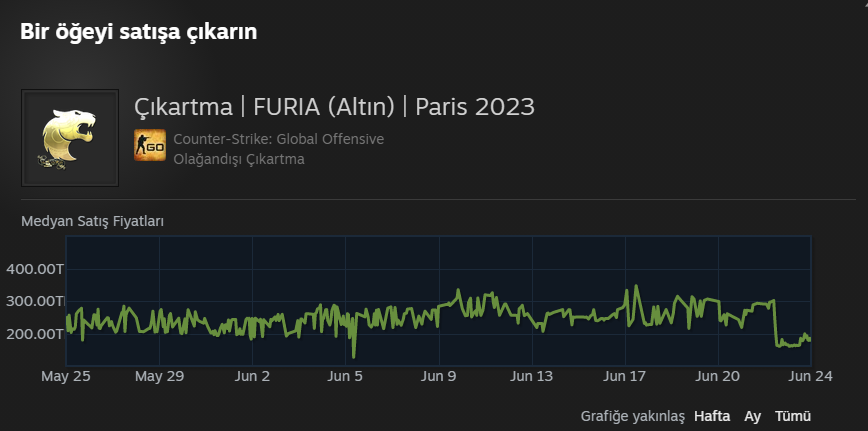868x431 pixels.
Task: Click the 'Jun 20' date axis label
Action: [x=717, y=376]
